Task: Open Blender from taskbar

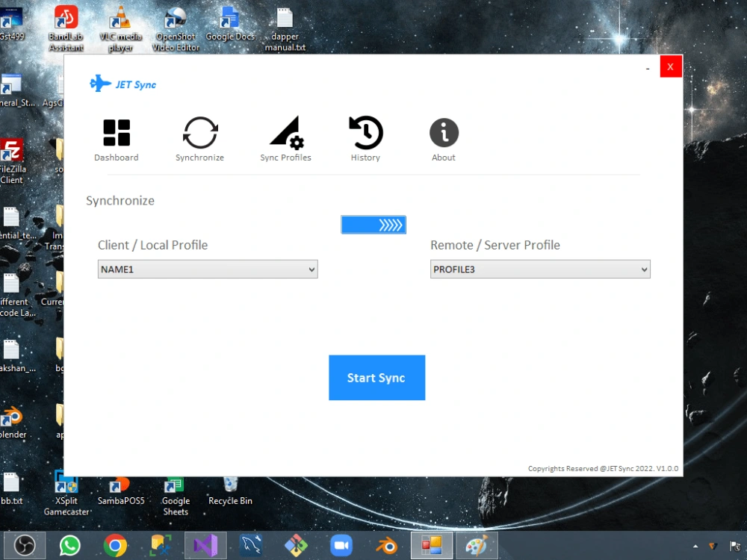Action: coord(386,545)
